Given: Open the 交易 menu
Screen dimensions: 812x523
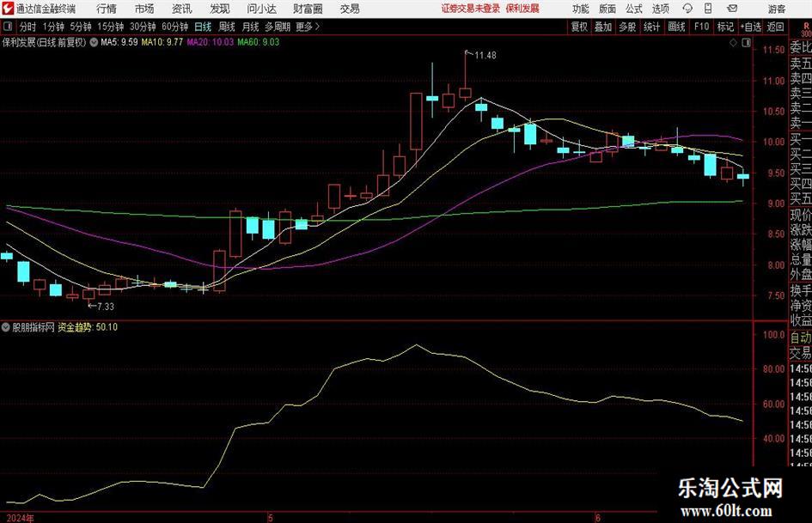Looking at the screenshot, I should click(350, 9).
